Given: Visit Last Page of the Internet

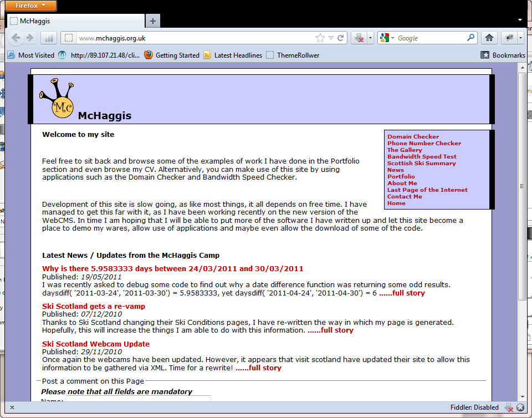Looking at the screenshot, I should 427,190.
